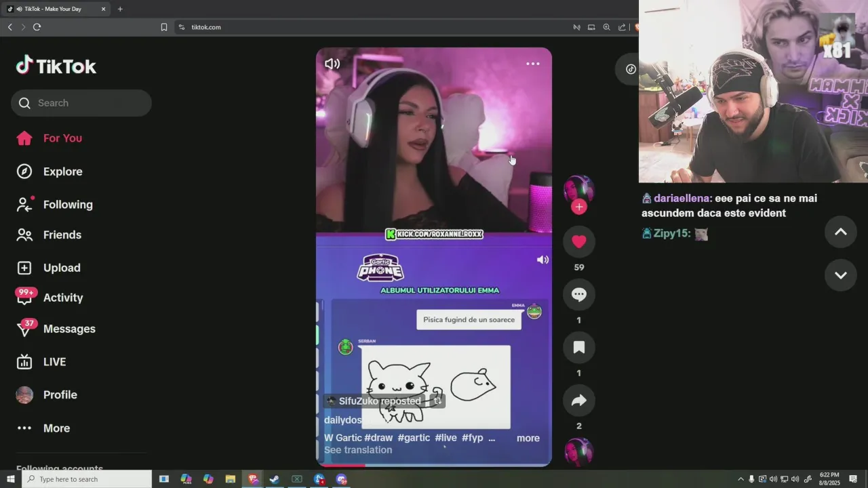Click the Brave shields lion icon

pos(636,27)
